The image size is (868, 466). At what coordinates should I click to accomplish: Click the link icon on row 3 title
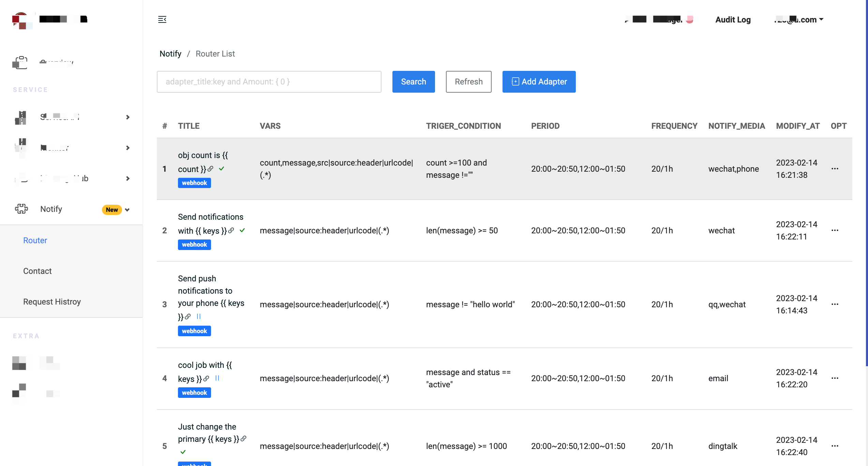tap(188, 316)
